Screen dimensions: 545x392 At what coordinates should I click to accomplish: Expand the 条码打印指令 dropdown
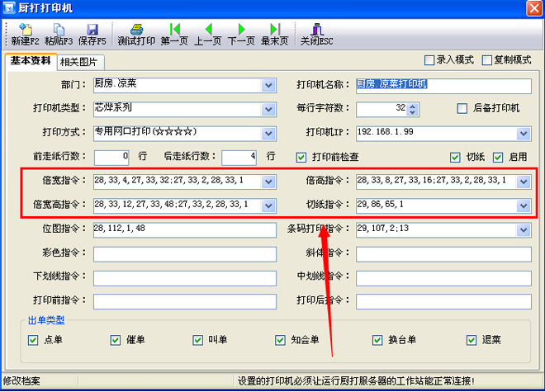pyautogui.click(x=524, y=229)
